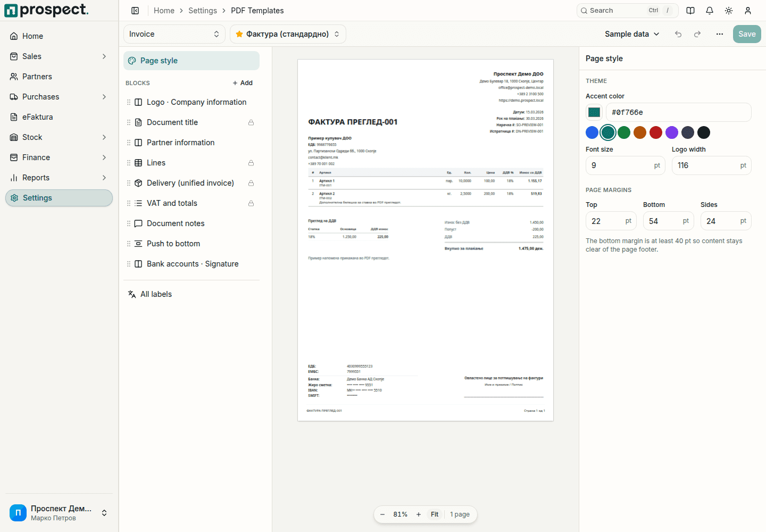Open the user profile icon

click(x=748, y=11)
